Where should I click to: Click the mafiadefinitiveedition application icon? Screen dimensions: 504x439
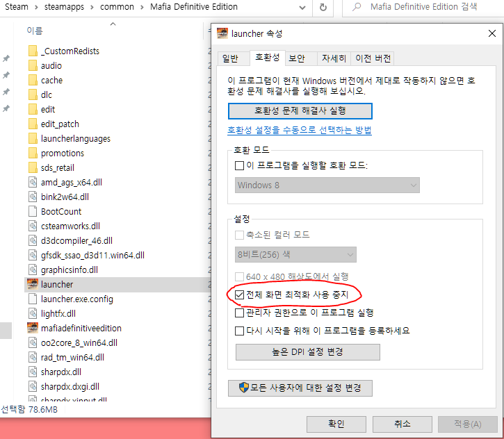(33, 328)
